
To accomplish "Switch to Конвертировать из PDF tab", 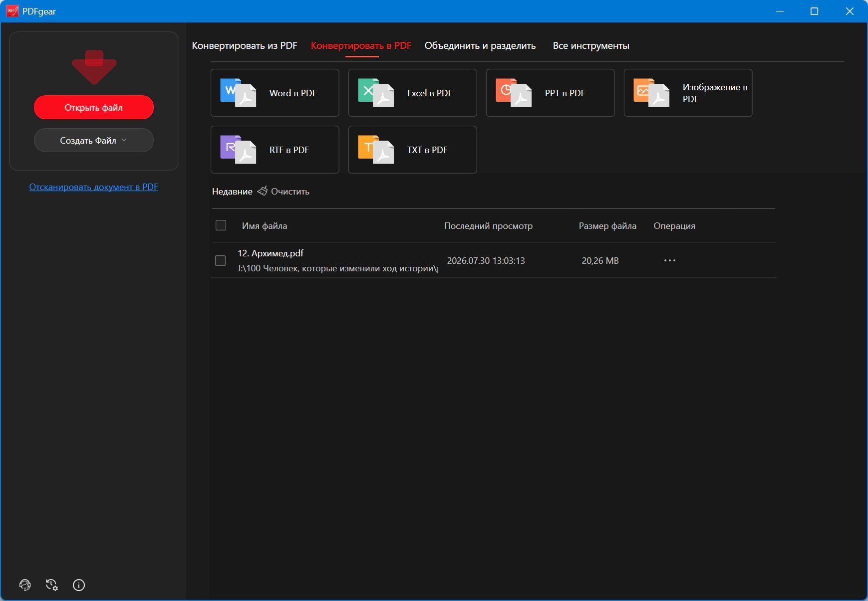I will [x=245, y=45].
